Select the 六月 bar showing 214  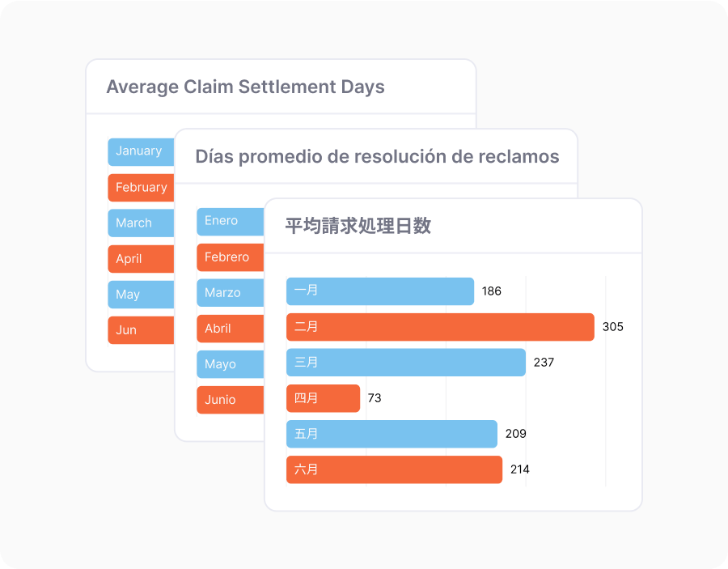coord(394,469)
